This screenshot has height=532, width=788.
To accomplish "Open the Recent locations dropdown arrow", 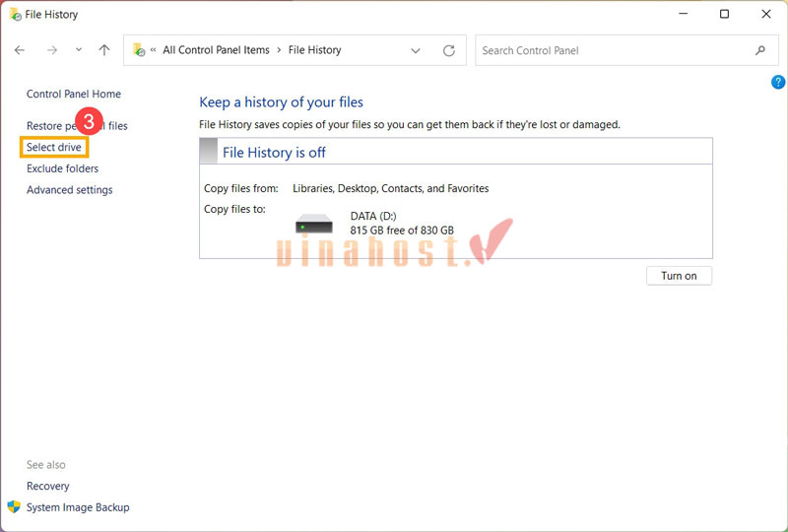I will 79,50.
